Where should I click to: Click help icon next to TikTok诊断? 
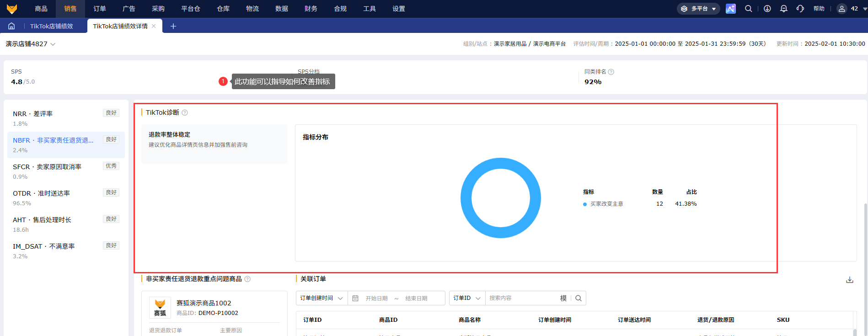185,112
